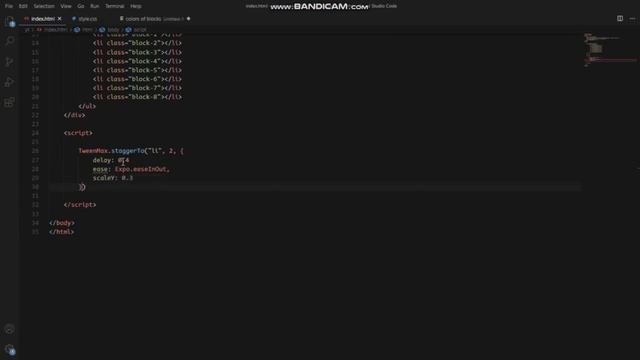The image size is (640, 360).
Task: Click the block-2 list item line
Action: pyautogui.click(x=137, y=43)
